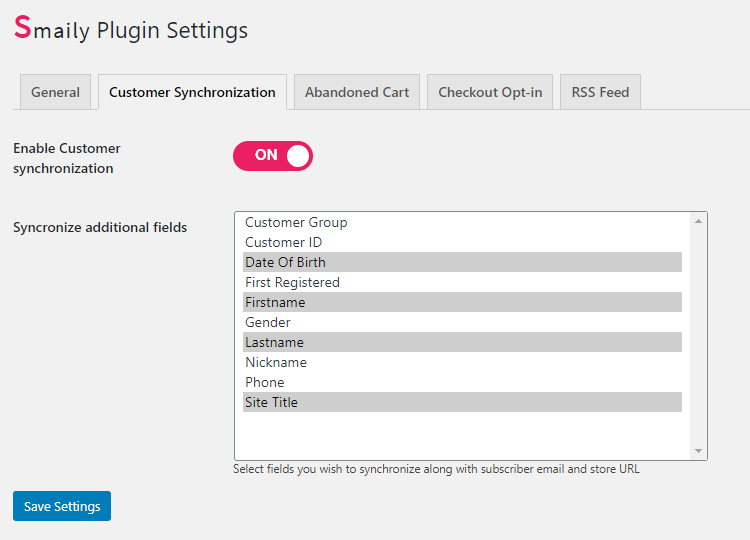This screenshot has height=540, width=750.
Task: Open the General tab
Action: [x=55, y=92]
